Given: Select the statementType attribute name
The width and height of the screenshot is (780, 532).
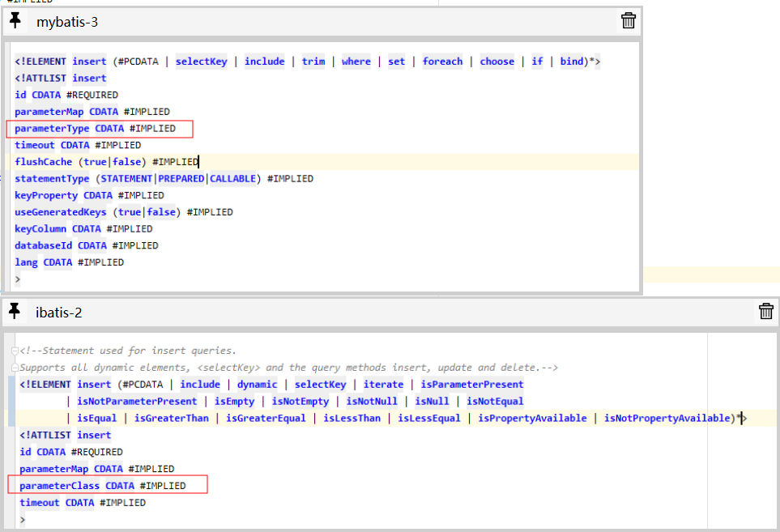Looking at the screenshot, I should [52, 178].
